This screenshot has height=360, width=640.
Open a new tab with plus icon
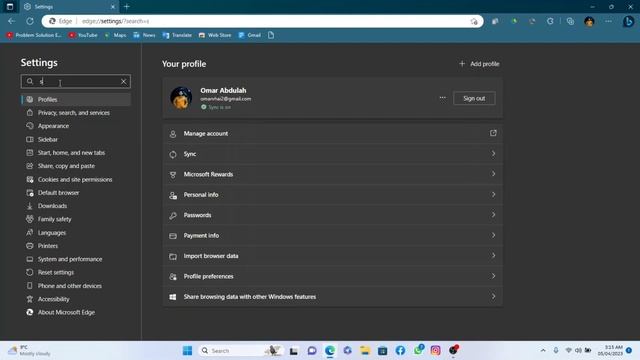tap(127, 7)
